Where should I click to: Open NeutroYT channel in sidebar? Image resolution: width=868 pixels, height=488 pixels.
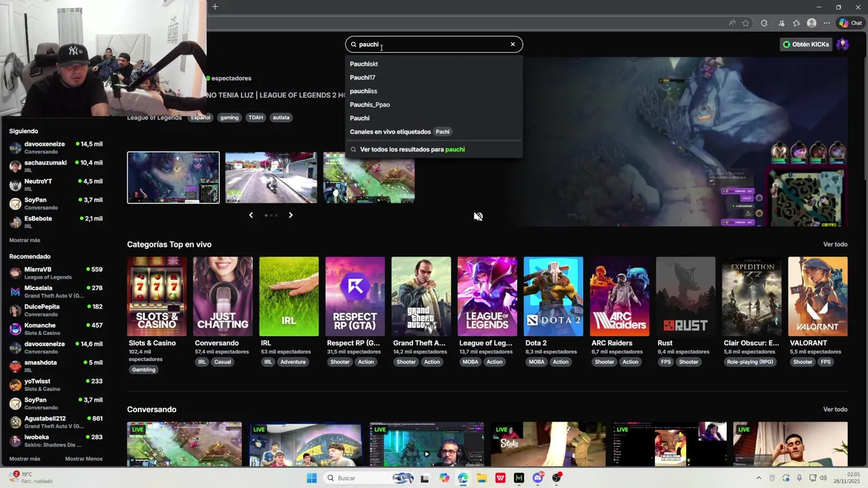pos(56,184)
